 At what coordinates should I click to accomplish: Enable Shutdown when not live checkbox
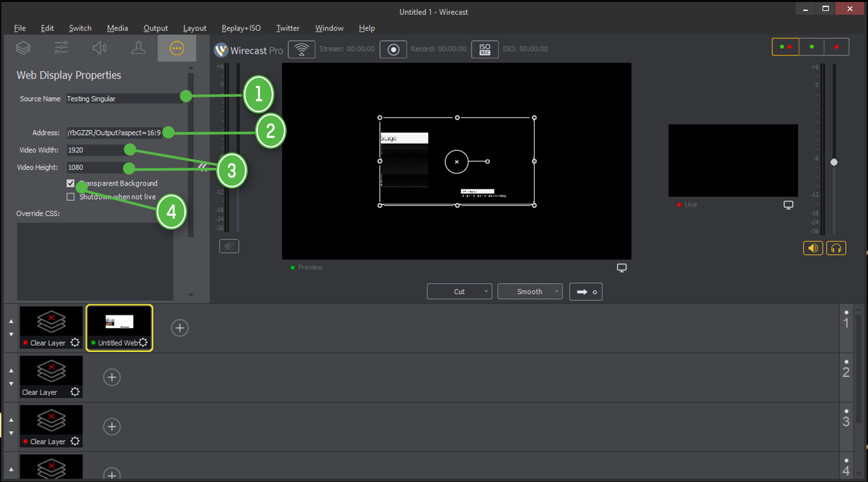coord(71,197)
